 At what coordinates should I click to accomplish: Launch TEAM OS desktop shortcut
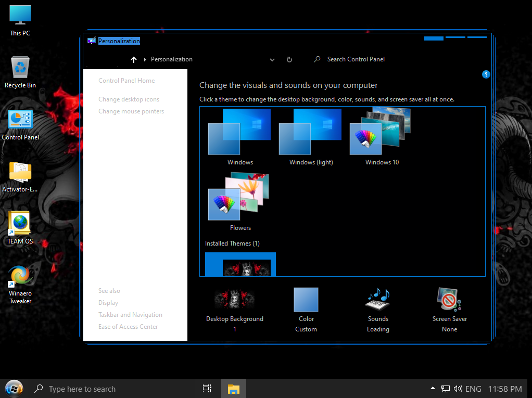(x=20, y=228)
